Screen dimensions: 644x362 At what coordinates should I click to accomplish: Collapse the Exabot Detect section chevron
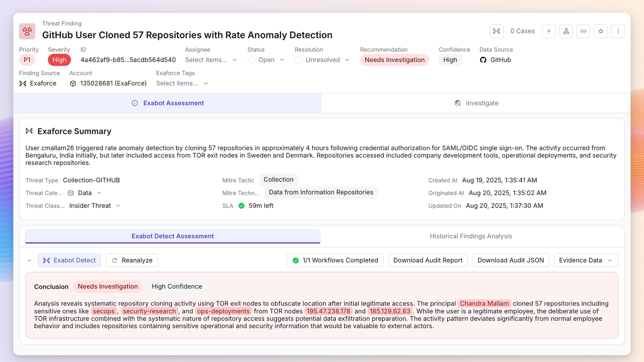coord(29,261)
